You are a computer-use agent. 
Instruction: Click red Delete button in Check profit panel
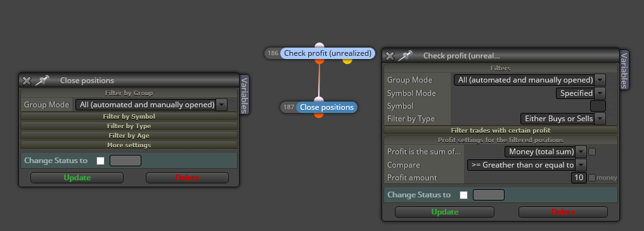(x=563, y=212)
